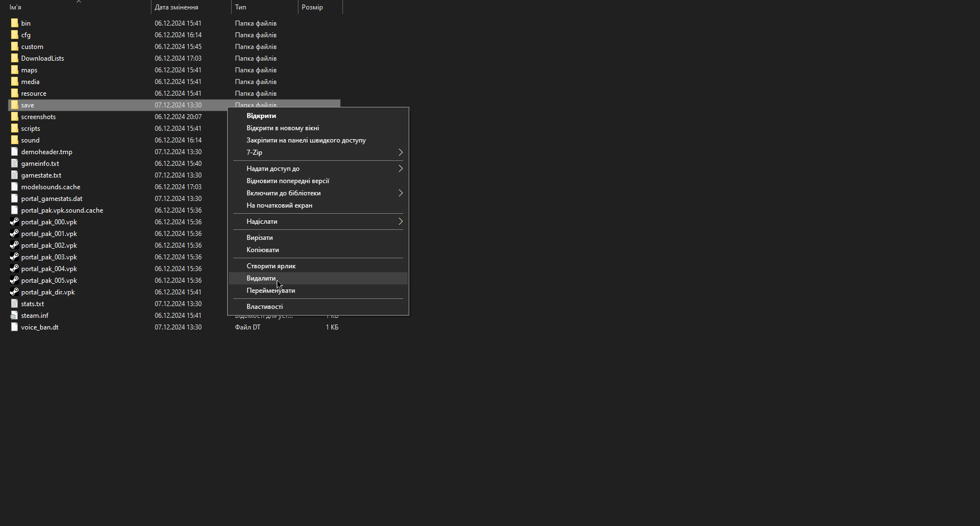The height and width of the screenshot is (526, 980).
Task: Select the folder name 'screenshots'
Action: pos(38,117)
